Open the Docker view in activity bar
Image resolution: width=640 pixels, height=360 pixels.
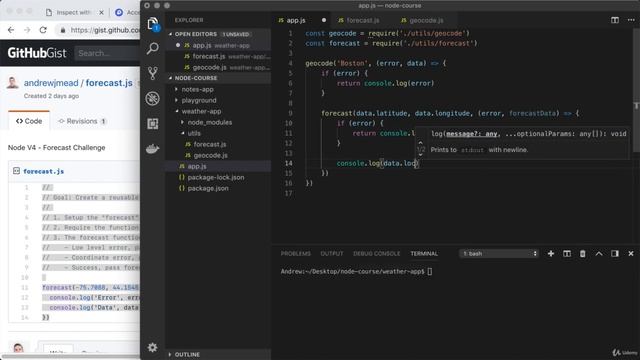(x=153, y=149)
